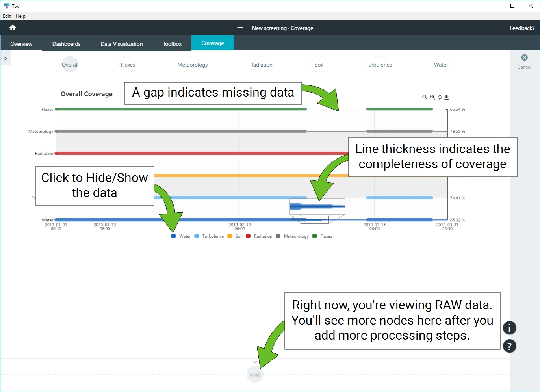Click the Feedback? link
Viewport: 540px width, 392px height.
point(522,28)
